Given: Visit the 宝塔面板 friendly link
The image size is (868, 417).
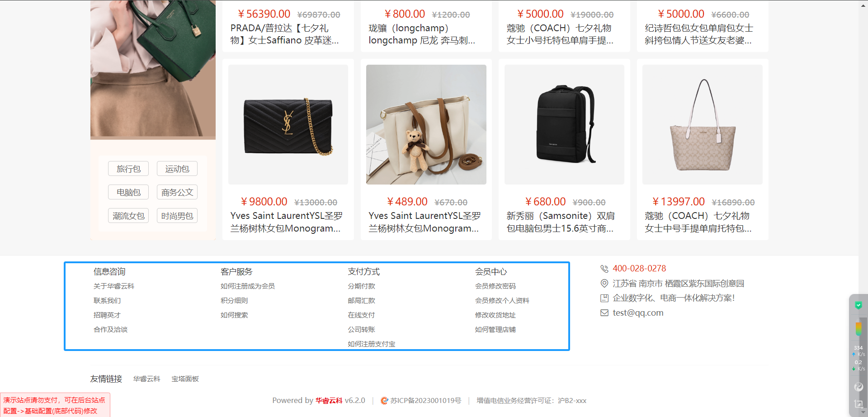Looking at the screenshot, I should 185,379.
